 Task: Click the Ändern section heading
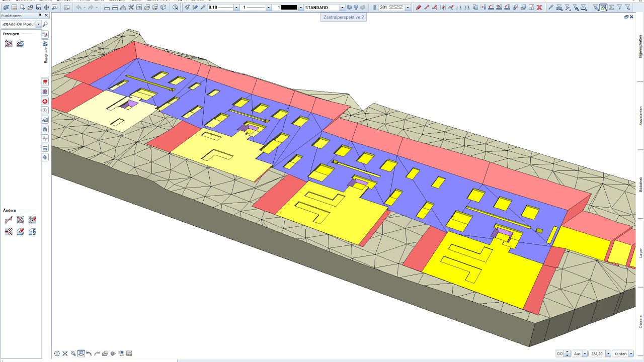(x=10, y=210)
